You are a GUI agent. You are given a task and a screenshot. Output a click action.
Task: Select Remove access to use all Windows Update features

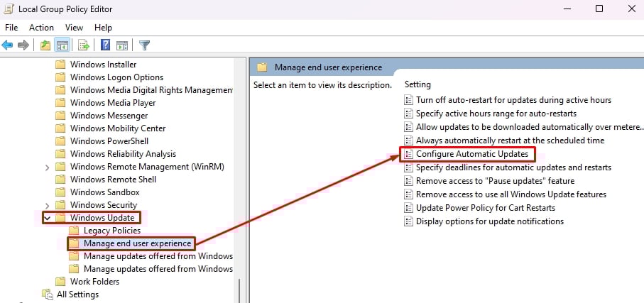511,194
